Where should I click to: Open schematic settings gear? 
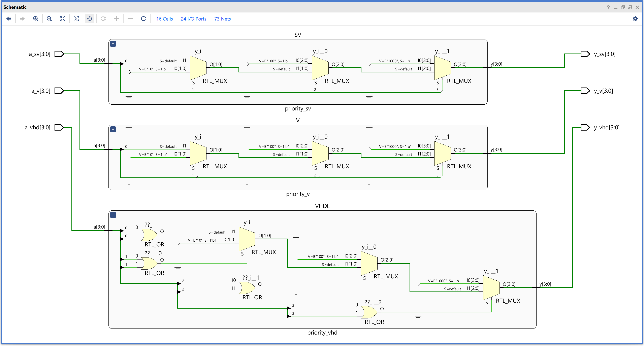click(x=635, y=19)
